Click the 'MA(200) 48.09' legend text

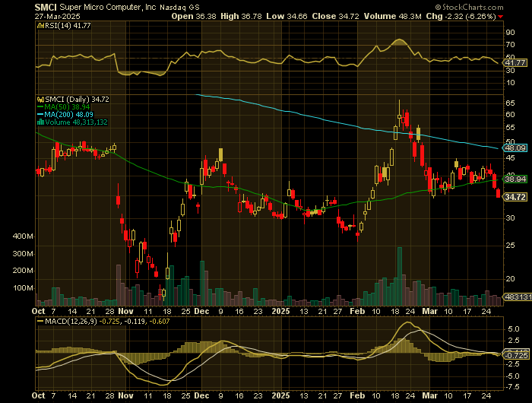[x=69, y=114]
